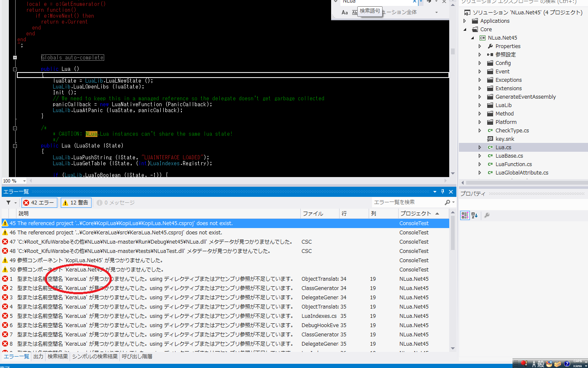Screen dimensions: 588x368
Task: Select warning 49 KopiLua.Net45 row
Action: [225, 261]
